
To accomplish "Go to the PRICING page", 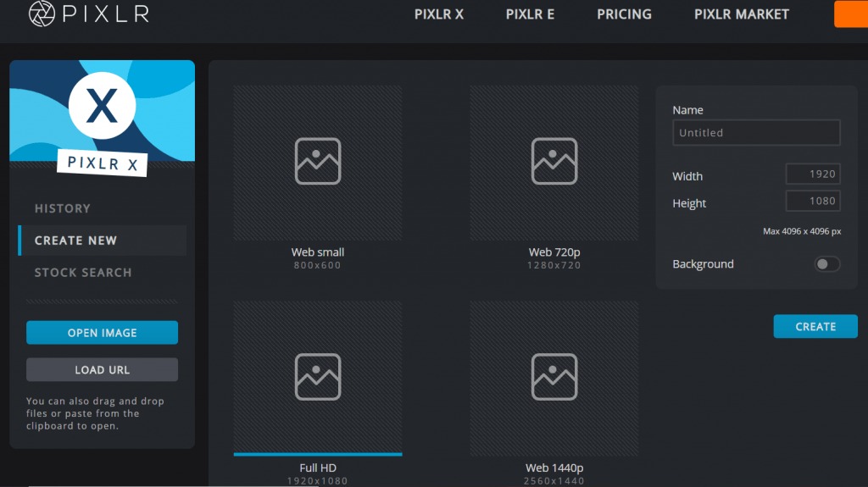I will click(624, 14).
